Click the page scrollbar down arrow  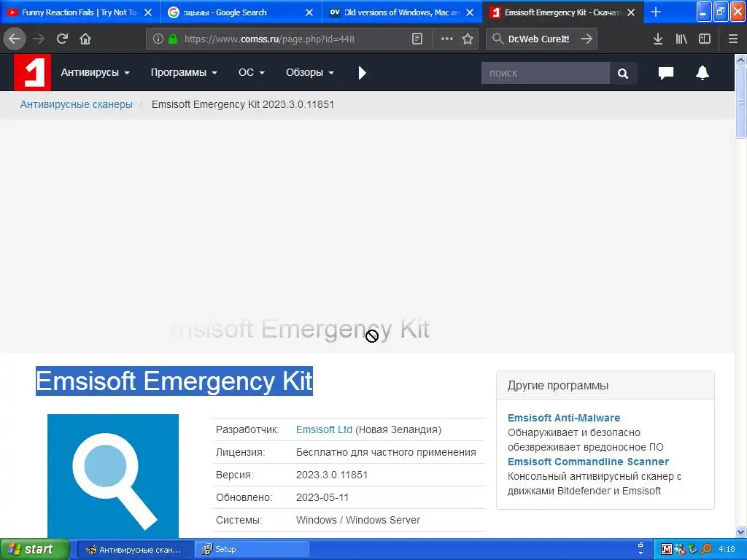tap(741, 532)
